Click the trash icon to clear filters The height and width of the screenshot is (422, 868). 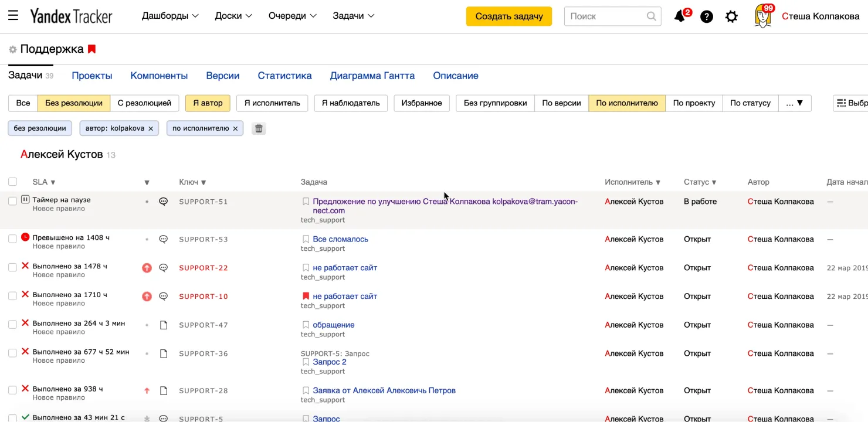click(259, 128)
